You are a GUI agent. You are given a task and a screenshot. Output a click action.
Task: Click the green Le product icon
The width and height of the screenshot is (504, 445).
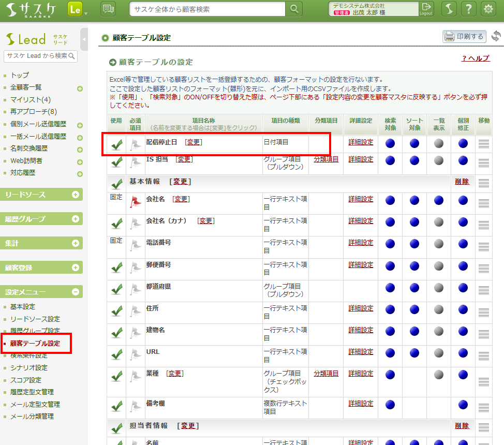(x=75, y=9)
